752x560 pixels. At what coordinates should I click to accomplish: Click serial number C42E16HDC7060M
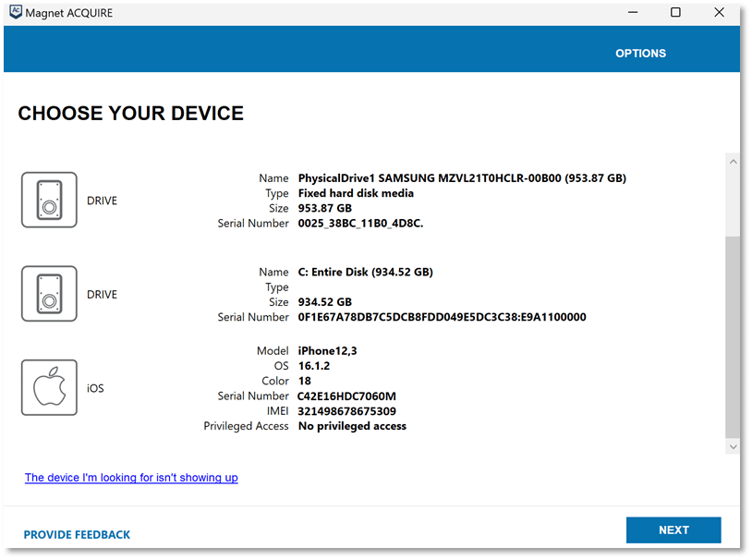pyautogui.click(x=346, y=396)
